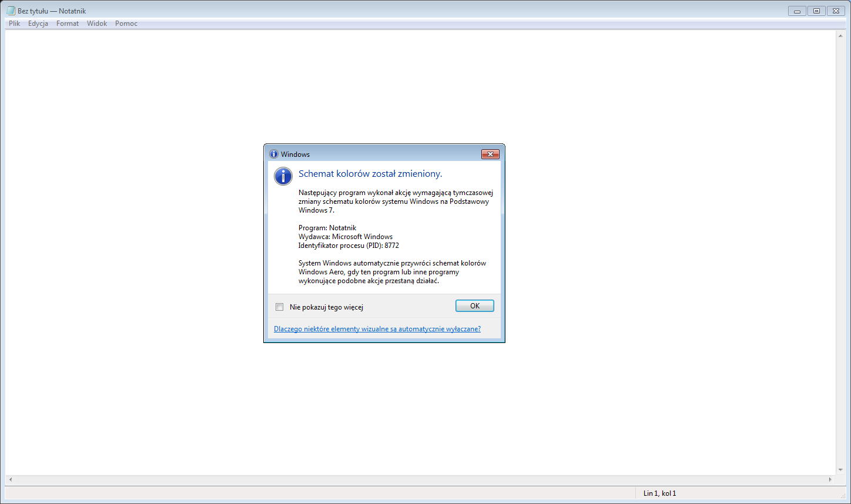The height and width of the screenshot is (504, 851).
Task: Click the horizontal scrollbar right arrow
Action: point(830,480)
